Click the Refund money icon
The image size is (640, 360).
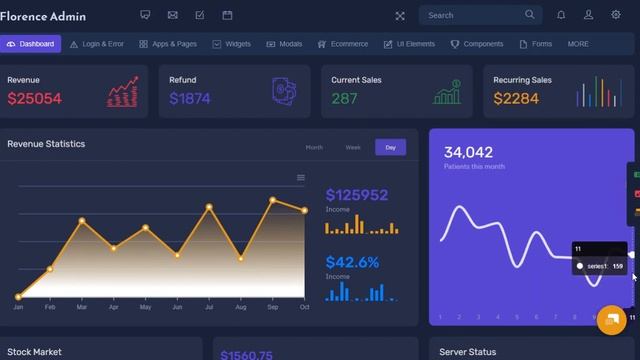tap(284, 91)
